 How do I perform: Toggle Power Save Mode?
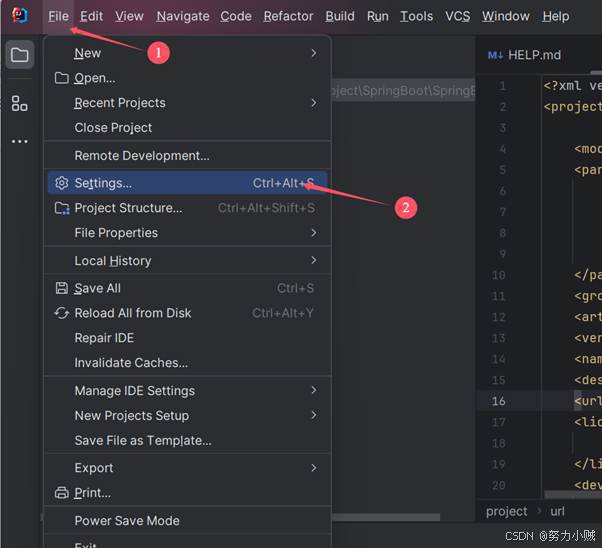(x=127, y=520)
